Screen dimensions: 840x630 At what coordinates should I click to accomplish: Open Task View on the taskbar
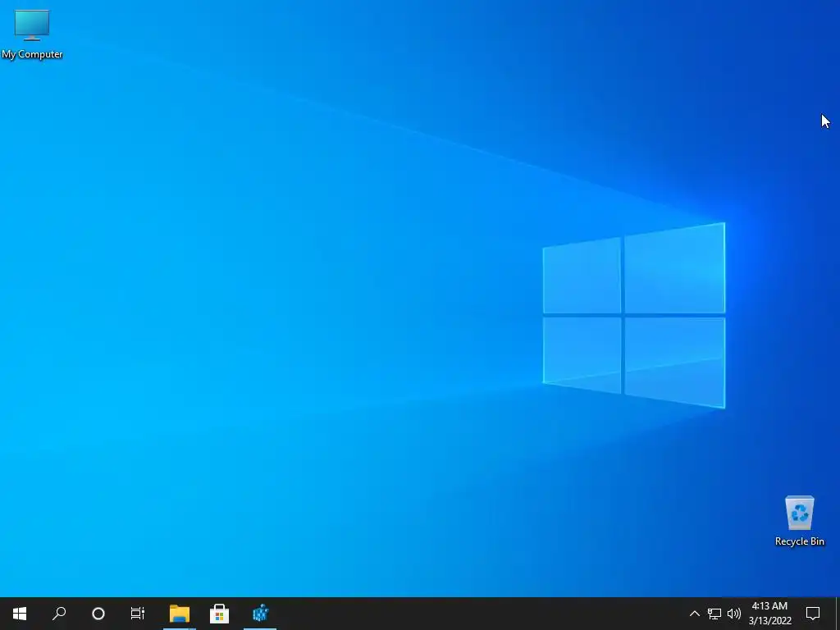click(x=138, y=614)
